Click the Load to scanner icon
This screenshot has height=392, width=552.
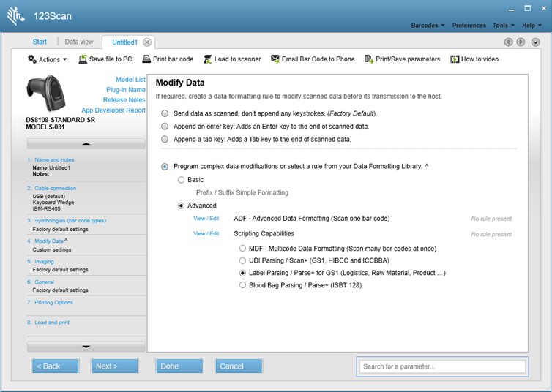[x=209, y=59]
